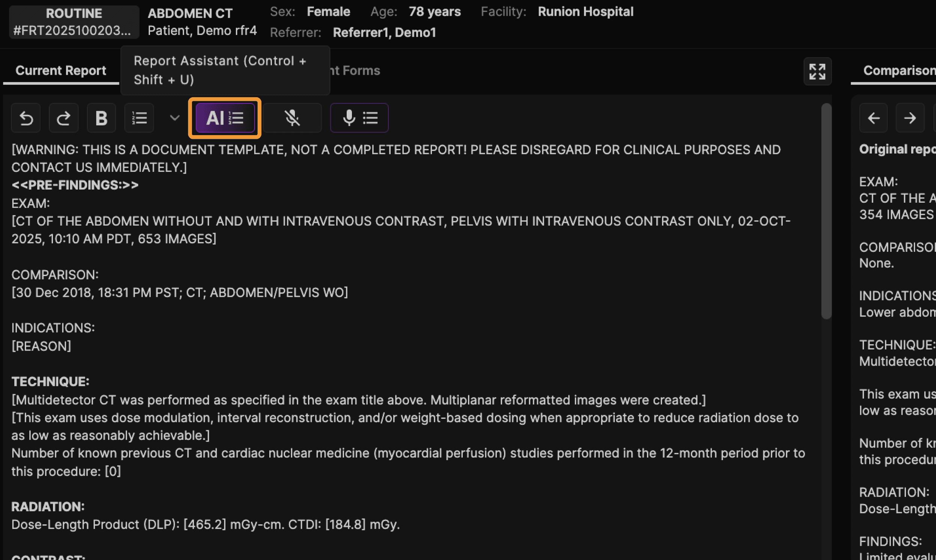Toggle bold formatting with B button

point(101,118)
